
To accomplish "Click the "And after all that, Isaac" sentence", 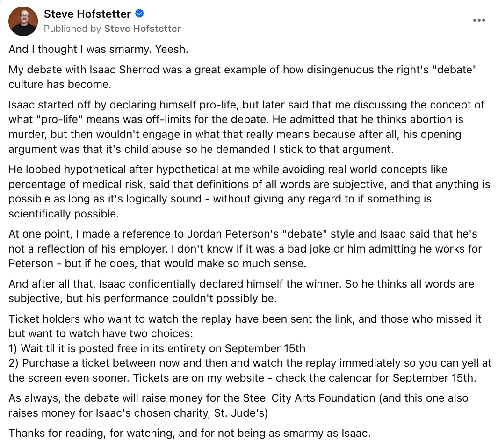I will click(241, 291).
